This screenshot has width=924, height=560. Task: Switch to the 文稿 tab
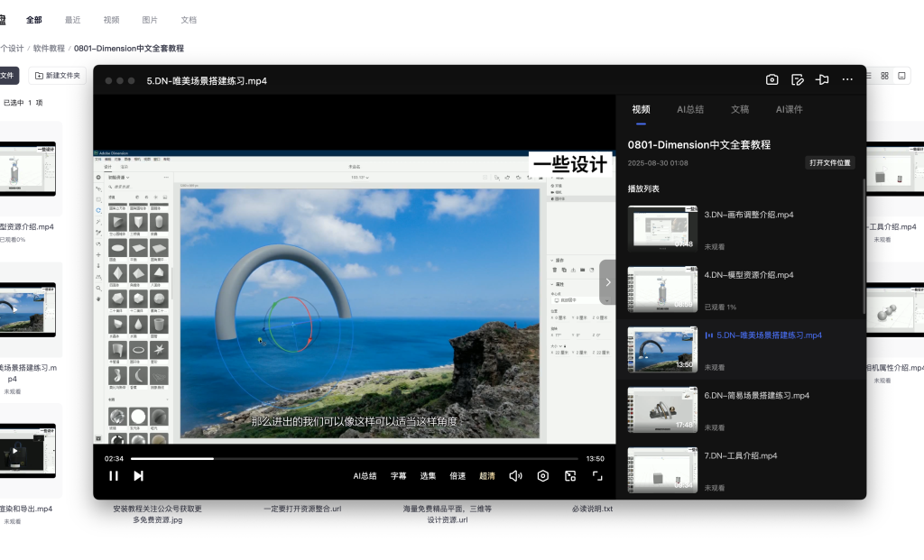[x=740, y=109]
